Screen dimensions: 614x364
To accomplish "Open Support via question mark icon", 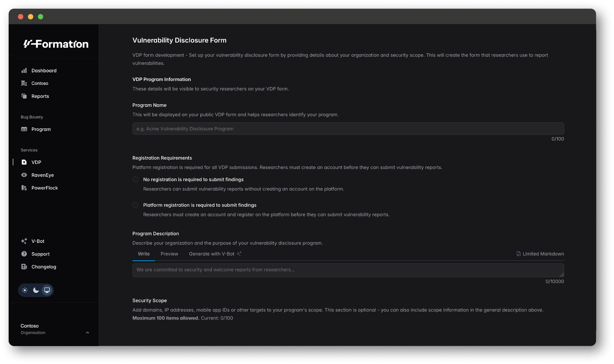I will pos(24,254).
